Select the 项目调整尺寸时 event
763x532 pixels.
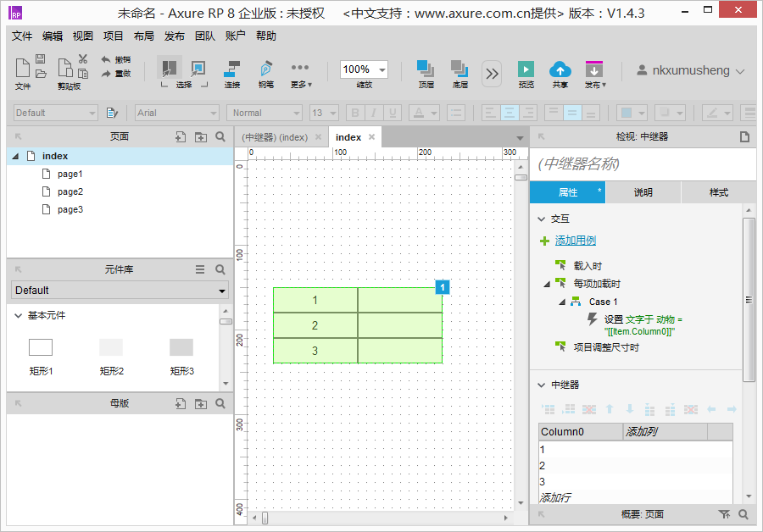[x=606, y=347]
